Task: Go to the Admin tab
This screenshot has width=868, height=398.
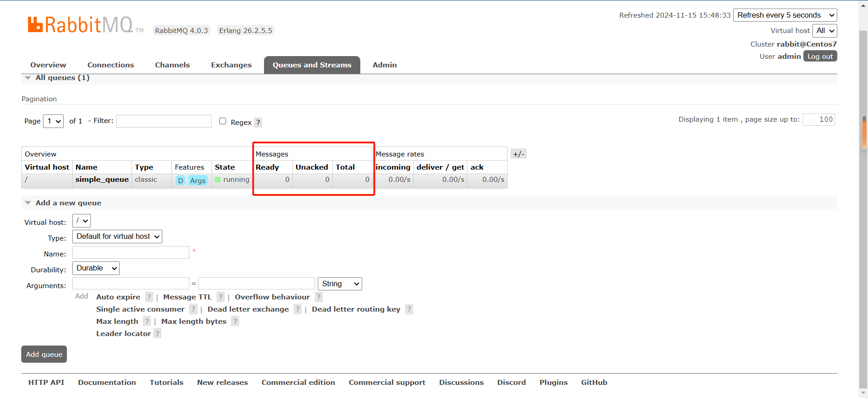Action: pos(385,65)
